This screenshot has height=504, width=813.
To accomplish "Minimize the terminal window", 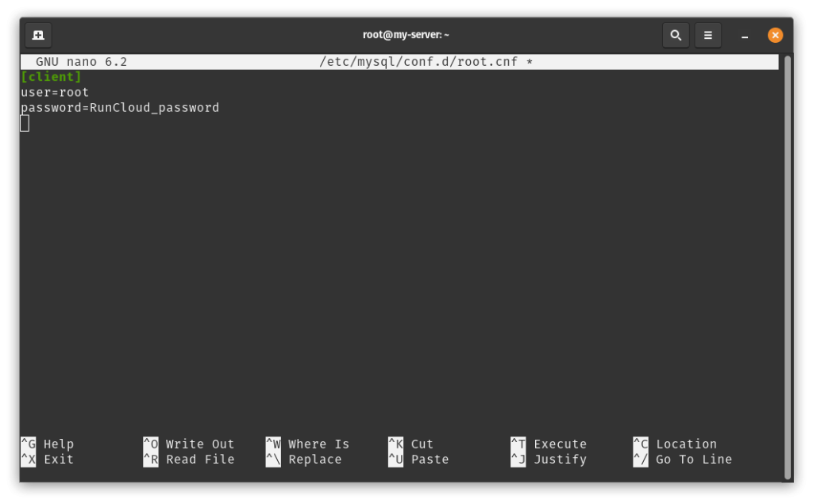I will tap(745, 35).
